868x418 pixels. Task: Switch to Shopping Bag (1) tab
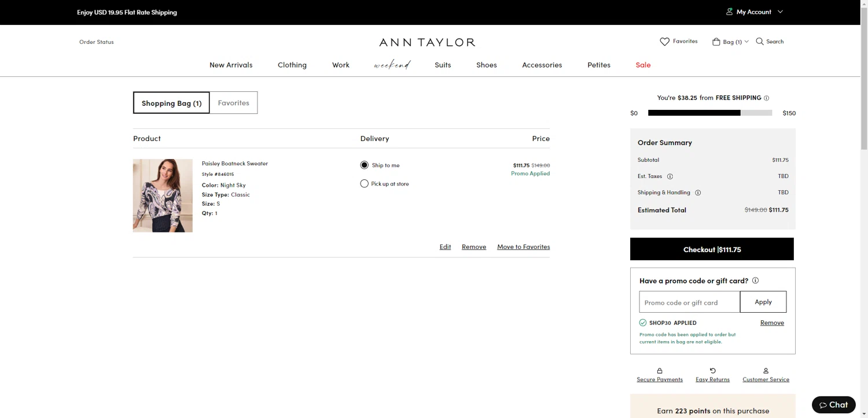click(171, 102)
